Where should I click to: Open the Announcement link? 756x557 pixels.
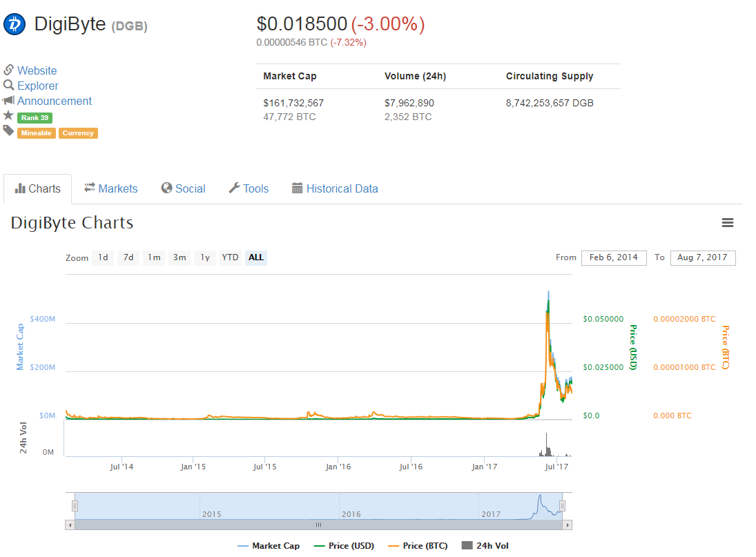[x=55, y=101]
